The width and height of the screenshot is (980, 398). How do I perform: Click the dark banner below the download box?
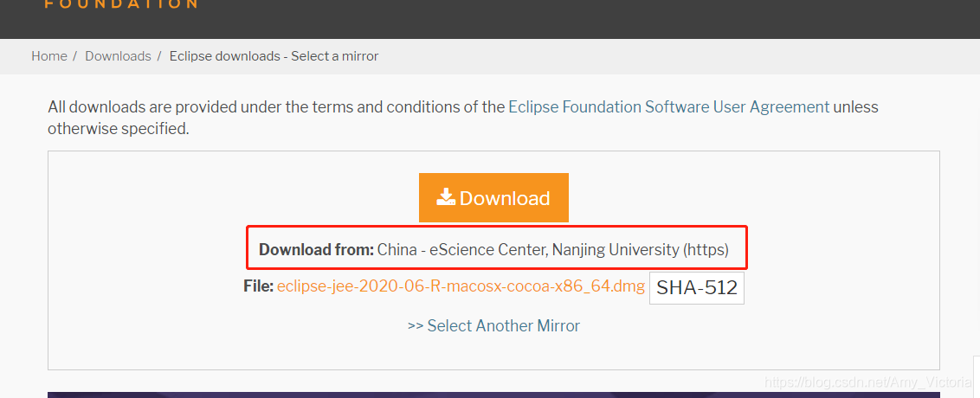pyautogui.click(x=493, y=395)
